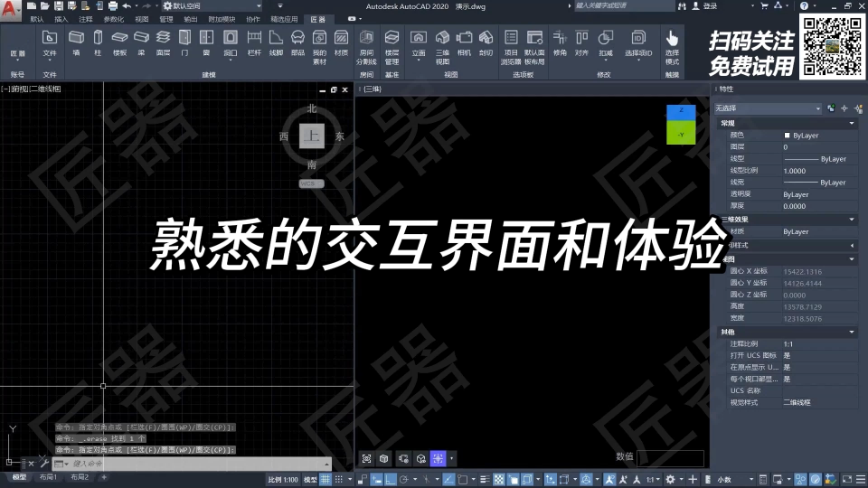Viewport: 868px width, 488px height.
Task: Select the 相机 (camera) tool
Action: (x=464, y=43)
